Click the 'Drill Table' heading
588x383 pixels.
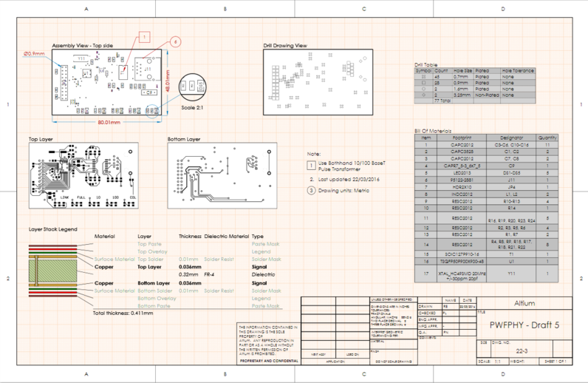coord(426,64)
